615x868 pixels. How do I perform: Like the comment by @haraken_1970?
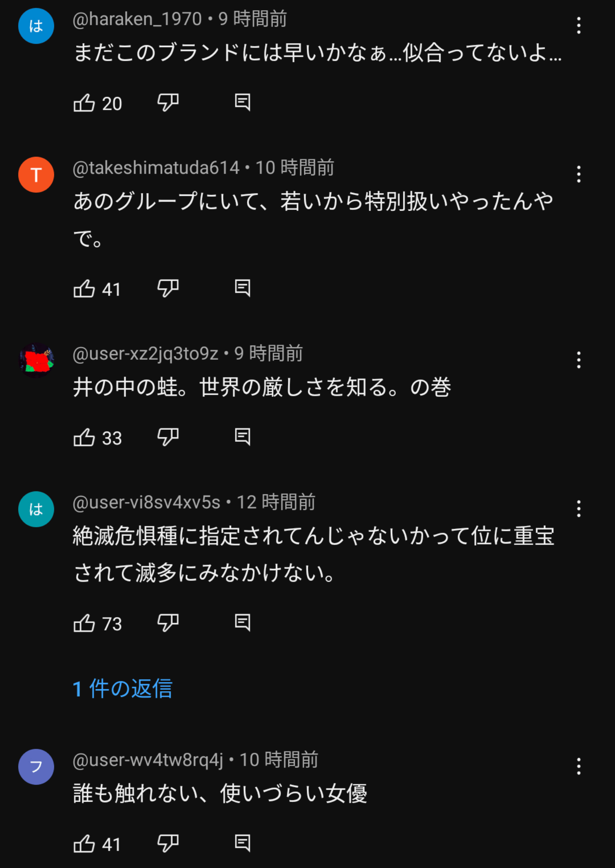(x=84, y=103)
